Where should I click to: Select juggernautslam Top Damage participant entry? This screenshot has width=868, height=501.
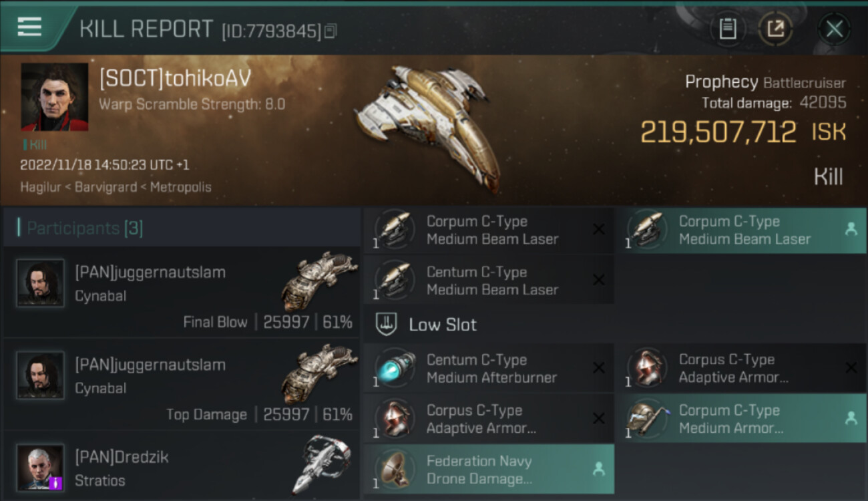[x=182, y=384]
